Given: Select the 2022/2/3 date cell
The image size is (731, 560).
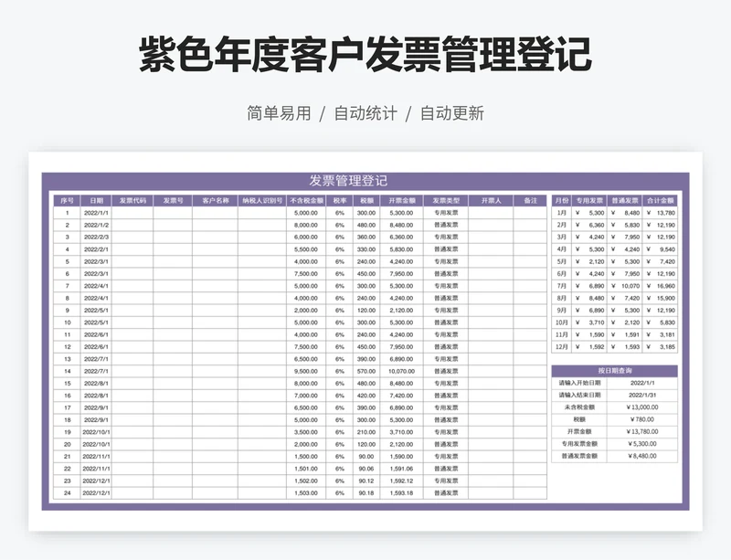Looking at the screenshot, I should (96, 237).
